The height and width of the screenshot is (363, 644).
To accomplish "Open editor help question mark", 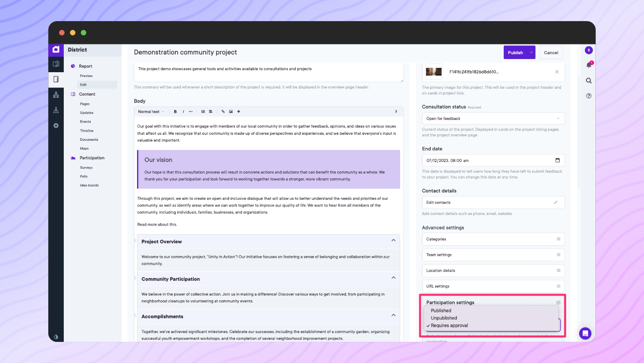I will click(x=396, y=112).
